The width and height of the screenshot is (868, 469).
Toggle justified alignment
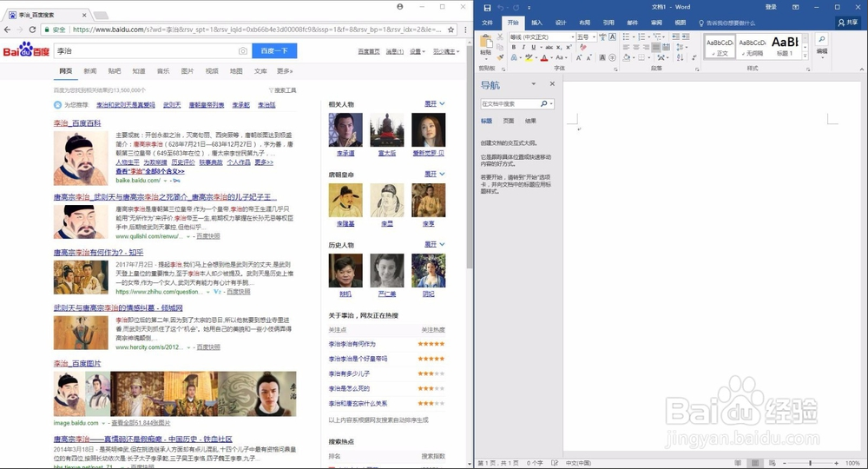pyautogui.click(x=656, y=47)
